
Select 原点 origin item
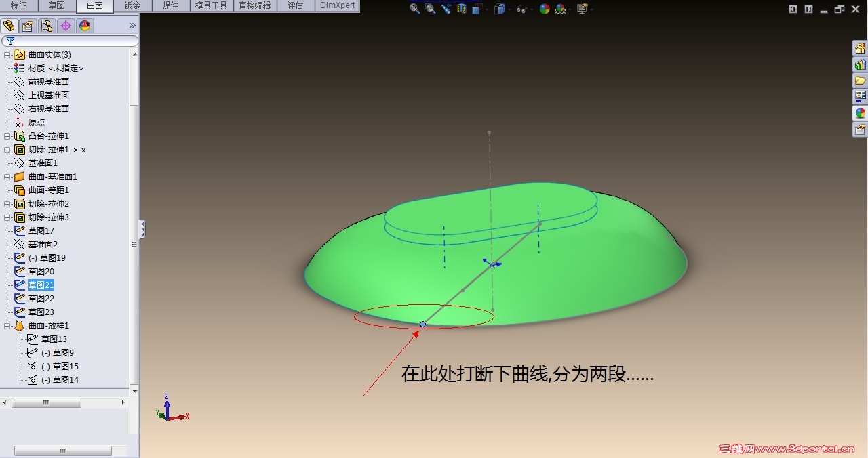37,122
